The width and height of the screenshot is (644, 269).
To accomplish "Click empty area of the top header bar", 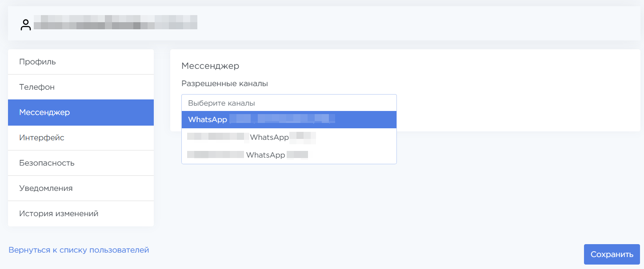I will (x=400, y=23).
